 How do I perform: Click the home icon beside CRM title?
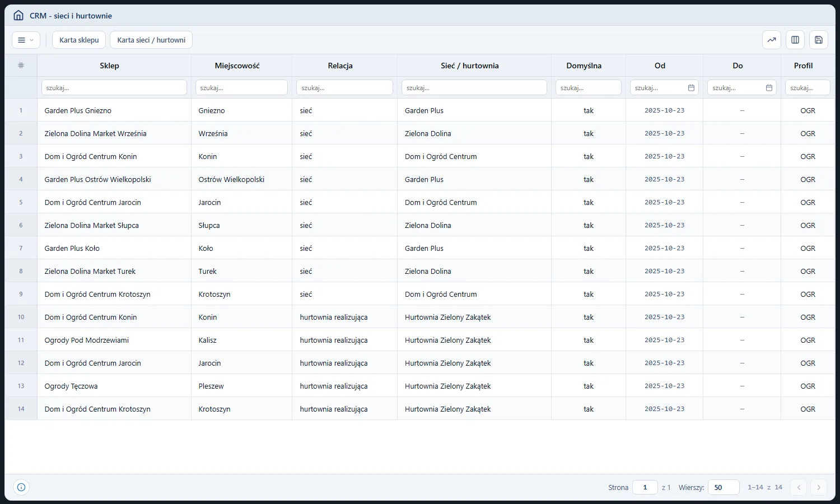[x=18, y=16]
